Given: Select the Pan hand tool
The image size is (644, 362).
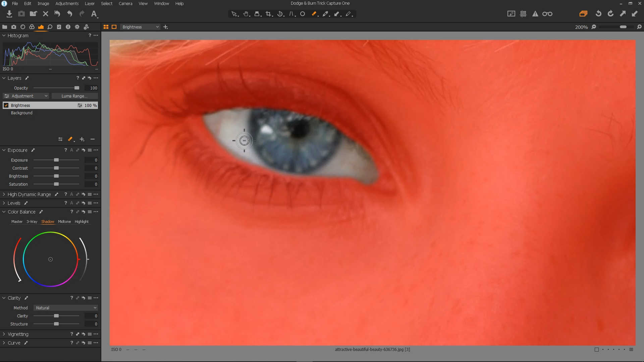Looking at the screenshot, I should click(x=246, y=14).
